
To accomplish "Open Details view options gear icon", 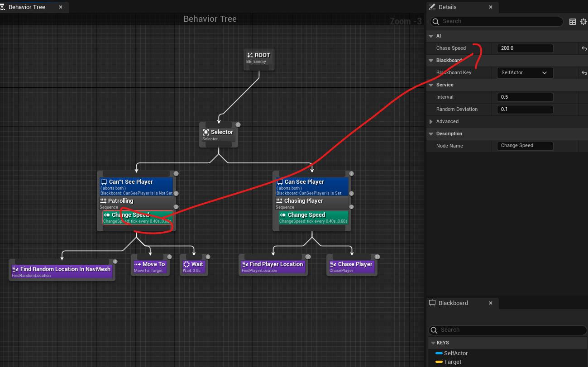I will (x=583, y=22).
